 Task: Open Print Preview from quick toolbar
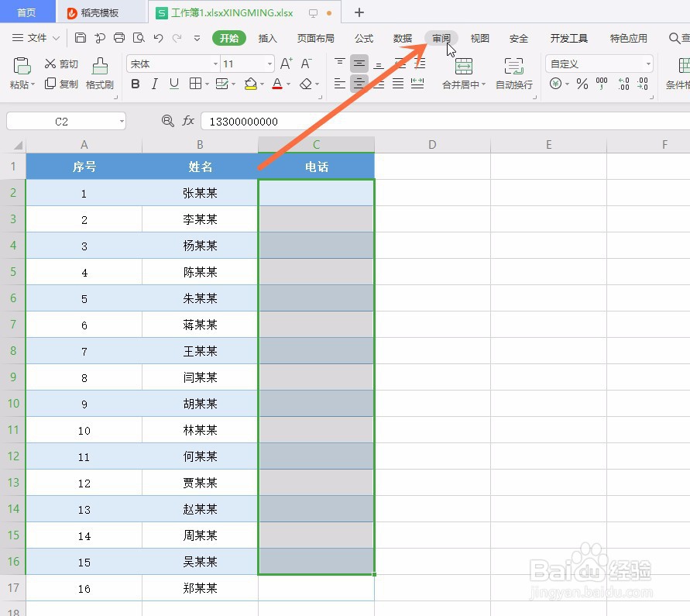(x=139, y=38)
